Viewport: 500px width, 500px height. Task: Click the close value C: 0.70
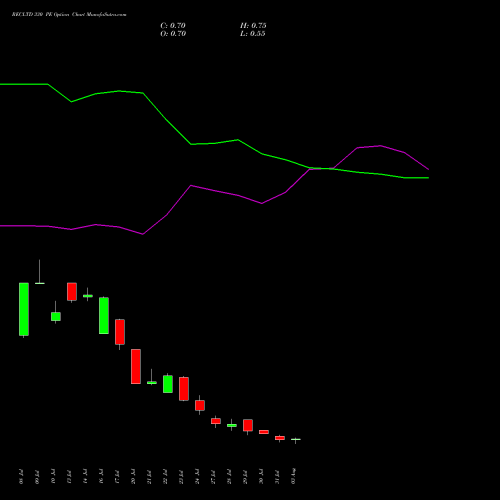click(x=173, y=26)
